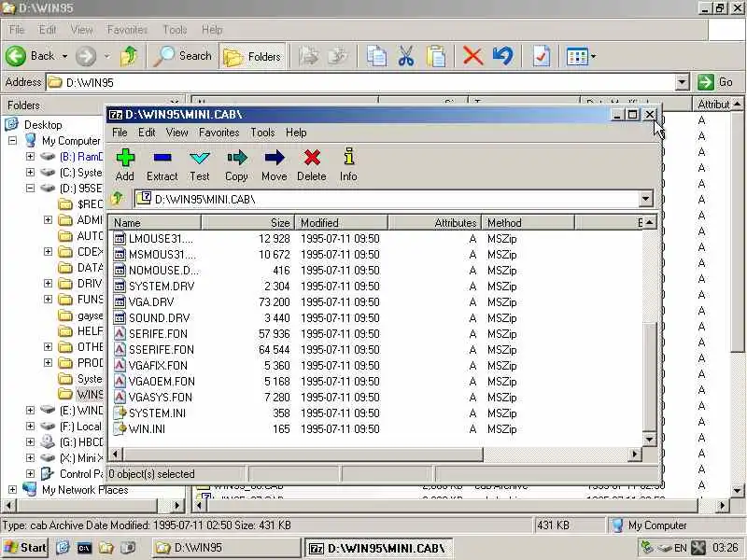
Task: Open 7-Zip Help menu
Action: coord(296,133)
